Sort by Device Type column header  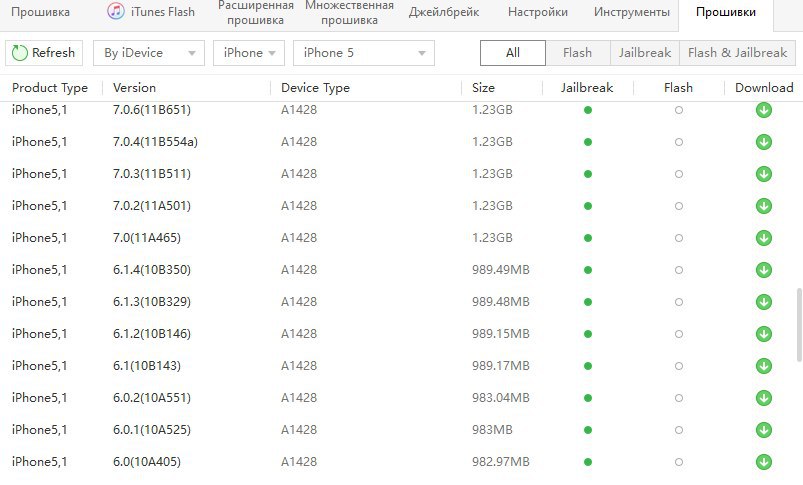coord(315,88)
